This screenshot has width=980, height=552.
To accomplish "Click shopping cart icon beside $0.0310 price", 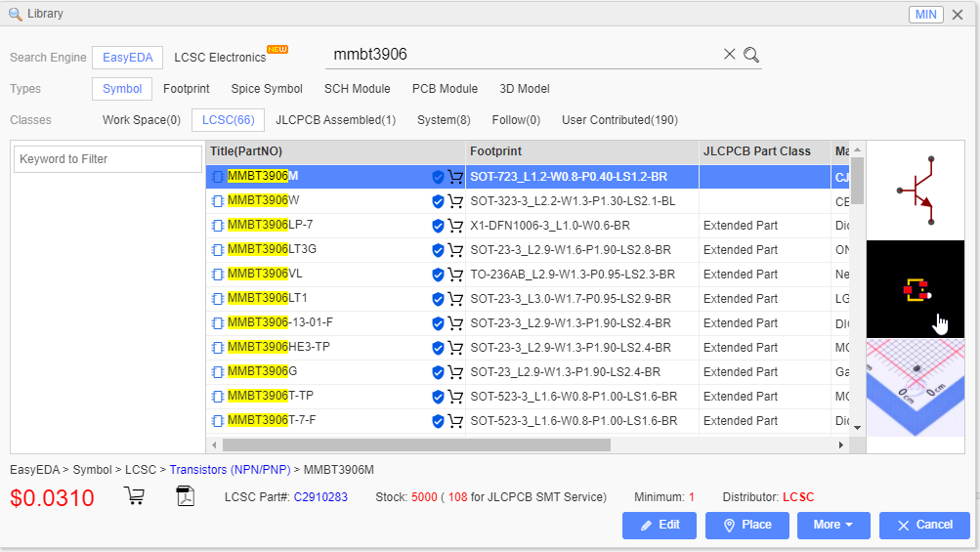I will pos(135,495).
